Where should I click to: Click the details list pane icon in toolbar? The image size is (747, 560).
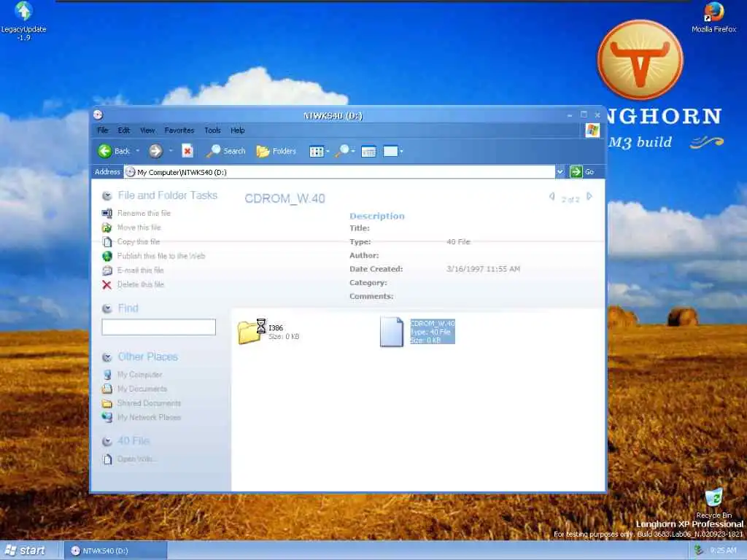pyautogui.click(x=368, y=152)
